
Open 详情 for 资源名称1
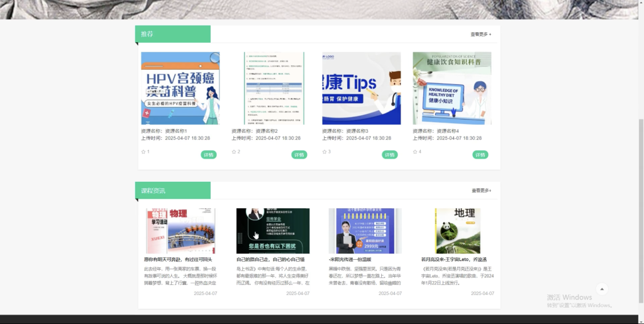click(209, 155)
